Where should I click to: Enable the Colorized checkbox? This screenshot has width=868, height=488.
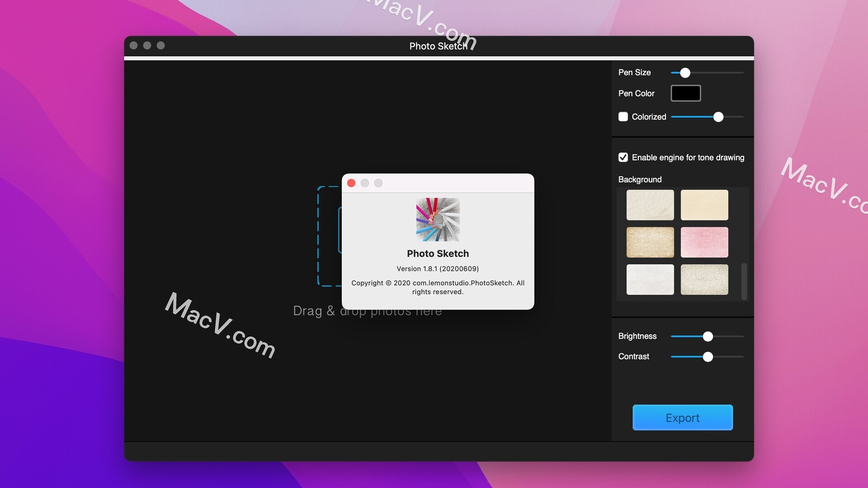(623, 117)
